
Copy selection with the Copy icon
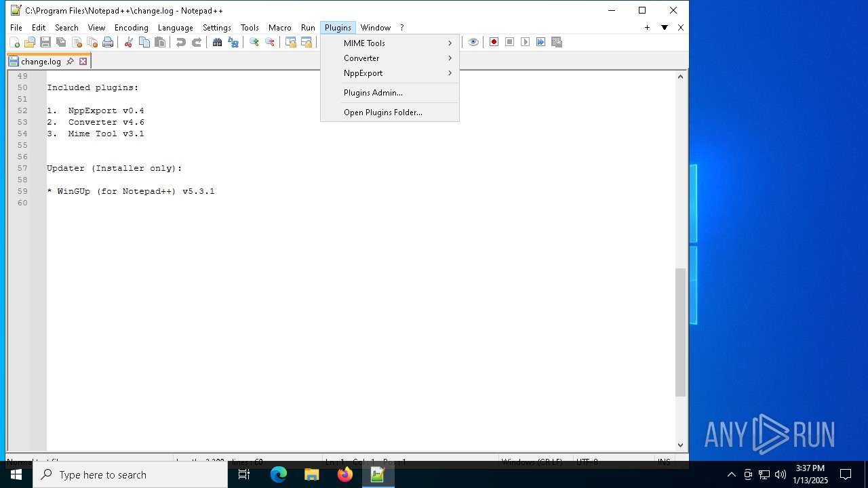click(144, 42)
